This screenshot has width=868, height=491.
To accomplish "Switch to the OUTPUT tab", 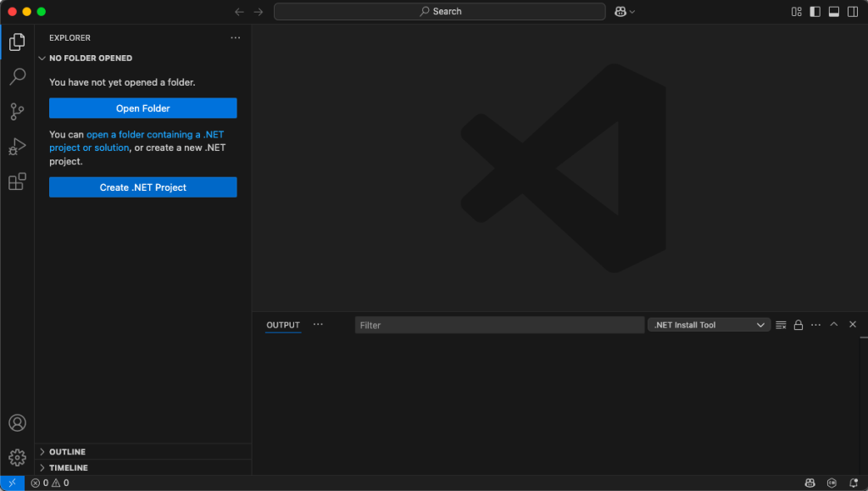I will [x=283, y=325].
